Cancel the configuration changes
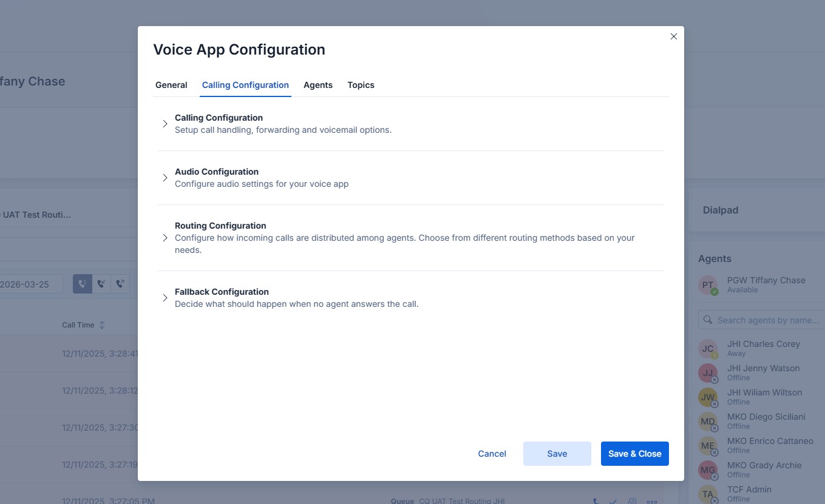The height and width of the screenshot is (504, 825). 492,454
